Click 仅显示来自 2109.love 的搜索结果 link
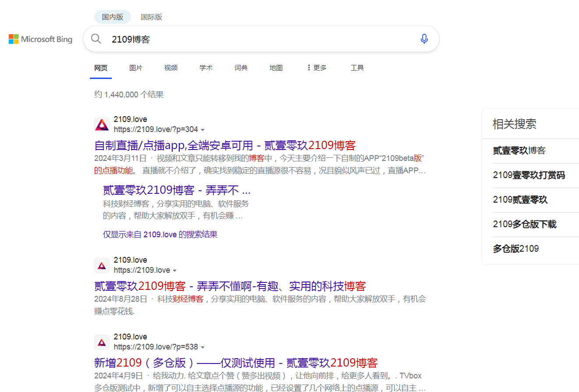Image resolution: width=579 pixels, height=392 pixels. point(160,234)
